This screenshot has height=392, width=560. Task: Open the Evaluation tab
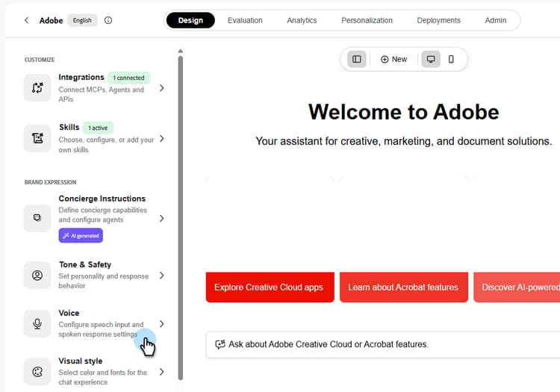coord(245,20)
